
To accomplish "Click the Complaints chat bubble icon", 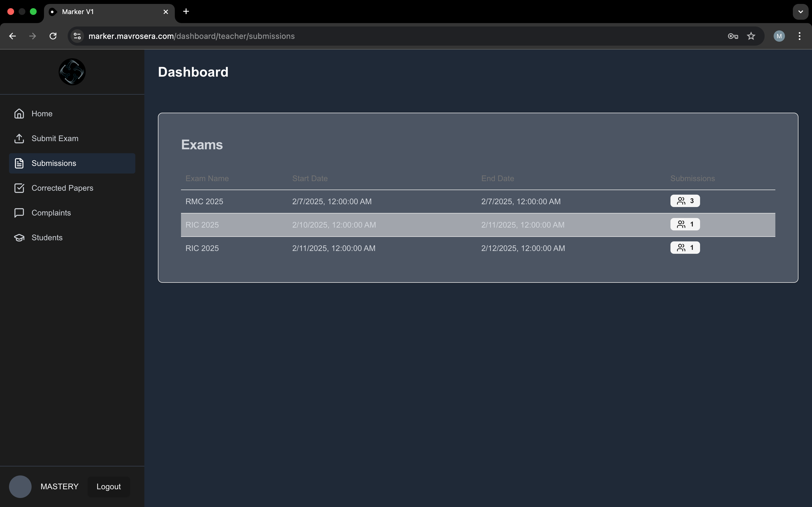I will tap(19, 213).
